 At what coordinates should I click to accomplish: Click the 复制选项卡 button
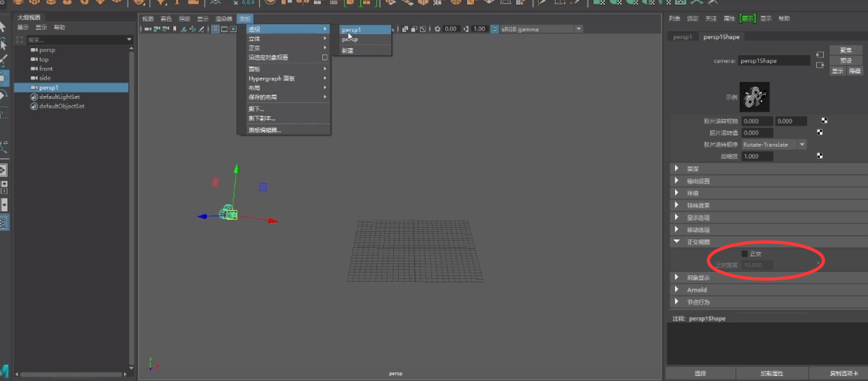pos(844,373)
